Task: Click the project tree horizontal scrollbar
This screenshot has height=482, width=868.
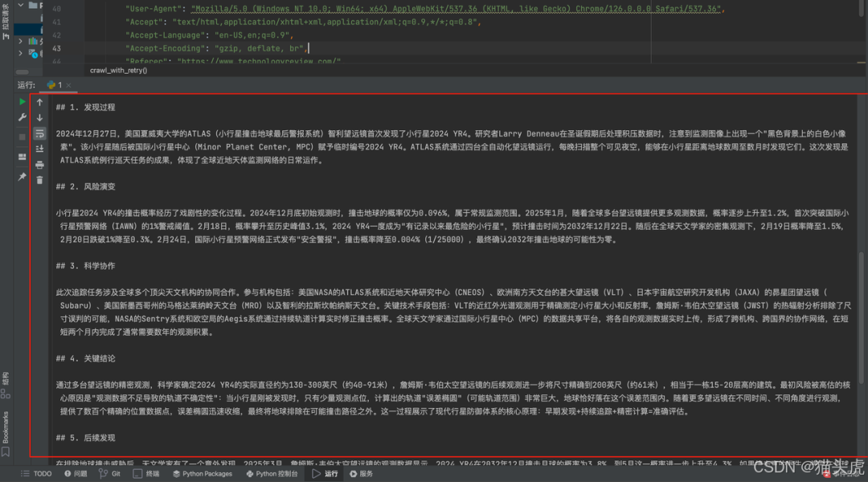Action: click(23, 72)
